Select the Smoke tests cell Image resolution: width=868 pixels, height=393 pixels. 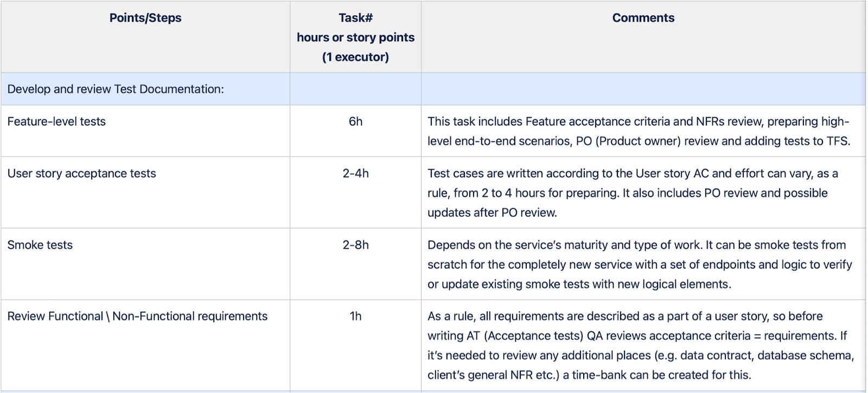click(40, 245)
